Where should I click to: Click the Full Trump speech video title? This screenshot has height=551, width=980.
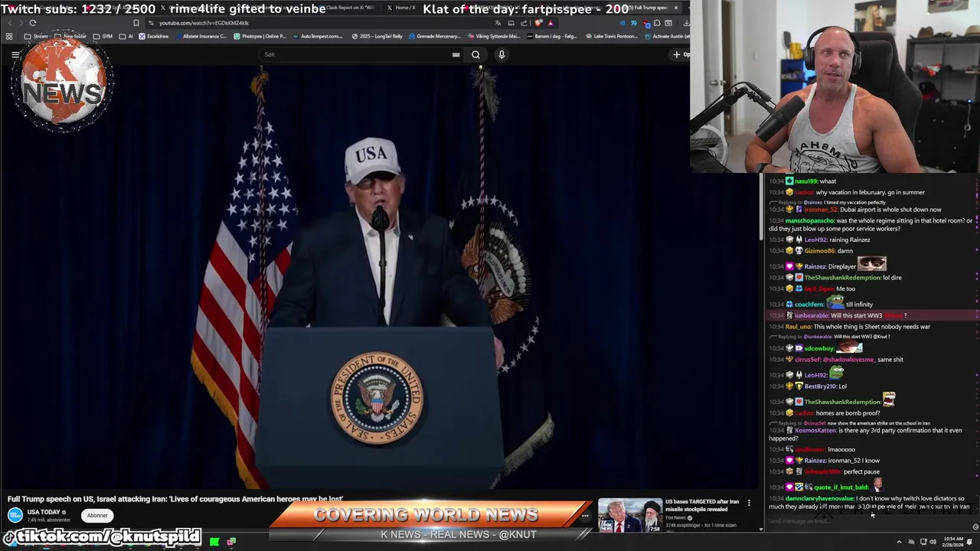click(x=175, y=499)
